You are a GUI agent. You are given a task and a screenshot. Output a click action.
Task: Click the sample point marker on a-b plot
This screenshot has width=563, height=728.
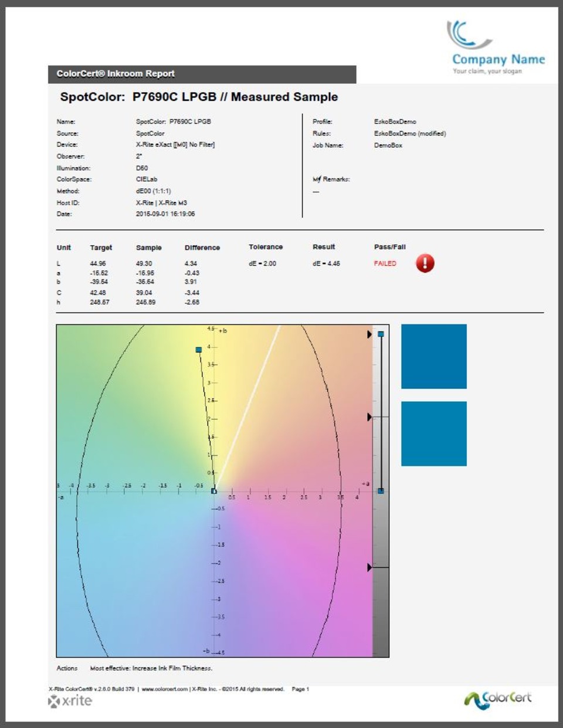coord(199,350)
